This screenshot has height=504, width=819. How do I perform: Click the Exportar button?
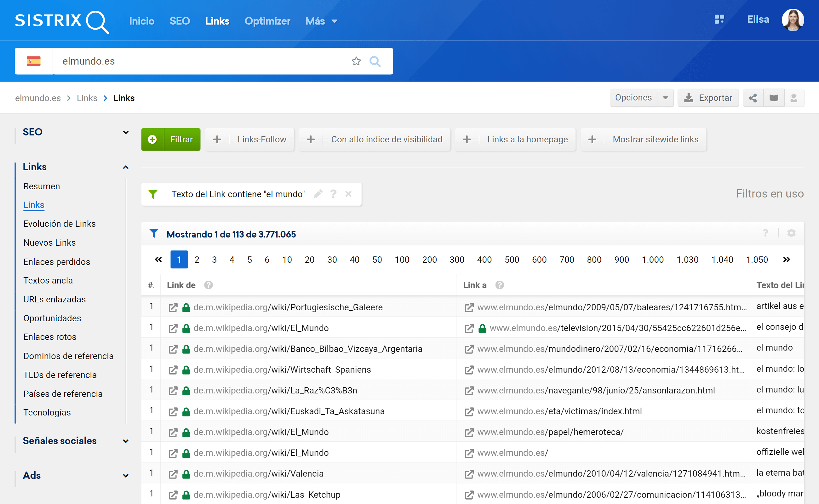pos(708,98)
